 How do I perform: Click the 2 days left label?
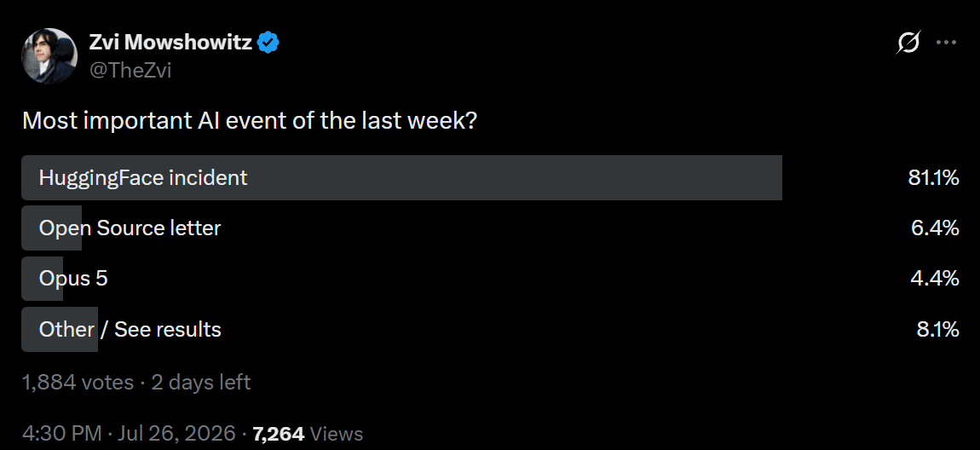tap(200, 382)
